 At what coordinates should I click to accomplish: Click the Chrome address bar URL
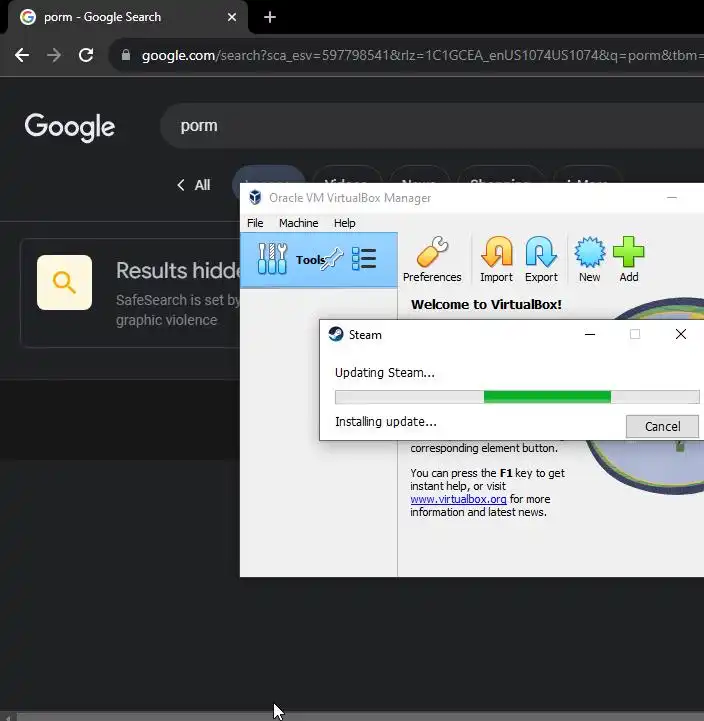tap(422, 56)
